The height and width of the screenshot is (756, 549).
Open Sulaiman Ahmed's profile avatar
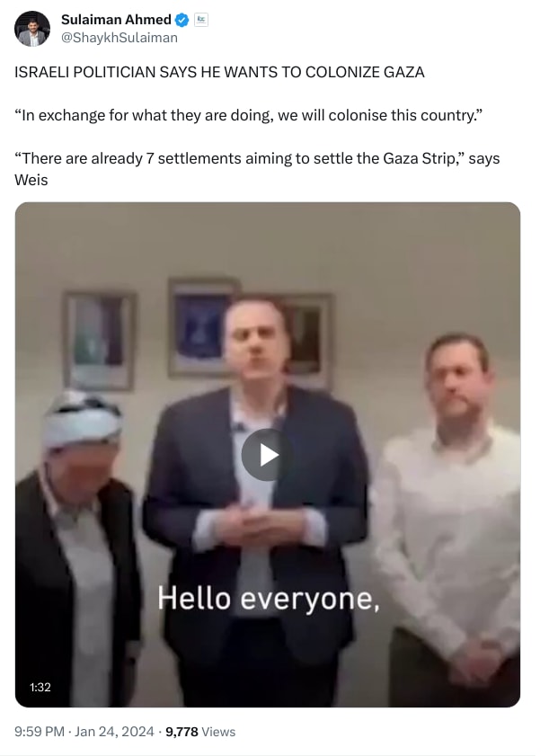point(32,29)
